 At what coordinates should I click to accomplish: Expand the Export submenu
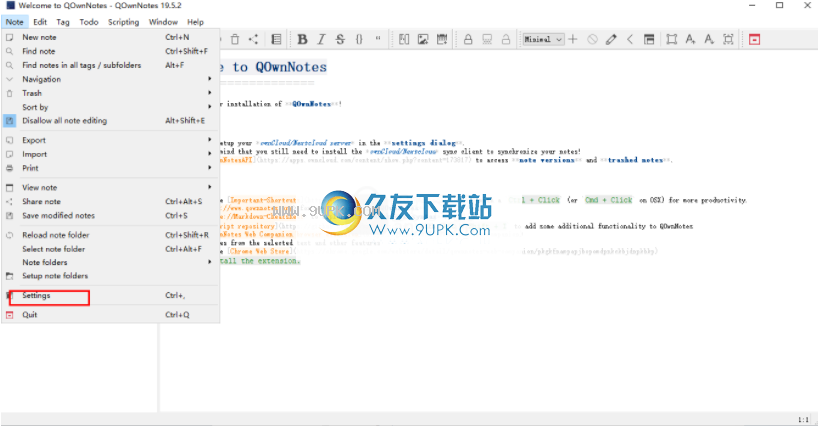pyautogui.click(x=111, y=140)
